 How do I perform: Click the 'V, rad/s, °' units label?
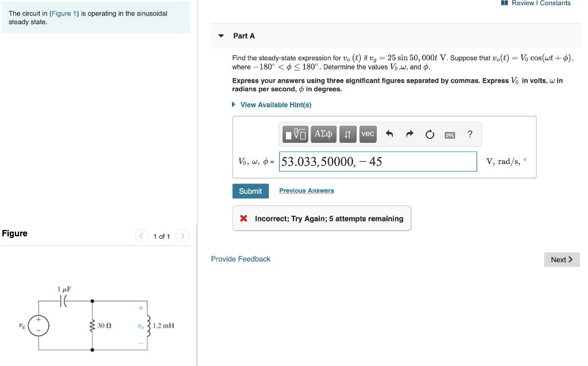coord(506,161)
